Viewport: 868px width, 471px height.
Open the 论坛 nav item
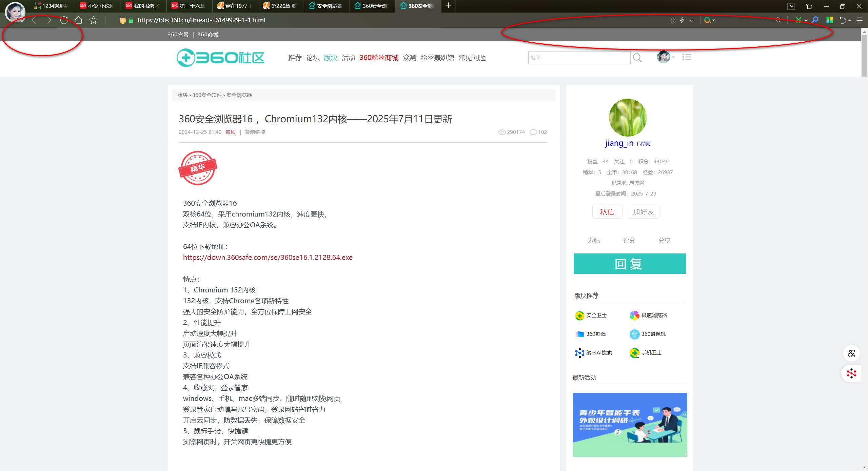pyautogui.click(x=313, y=58)
